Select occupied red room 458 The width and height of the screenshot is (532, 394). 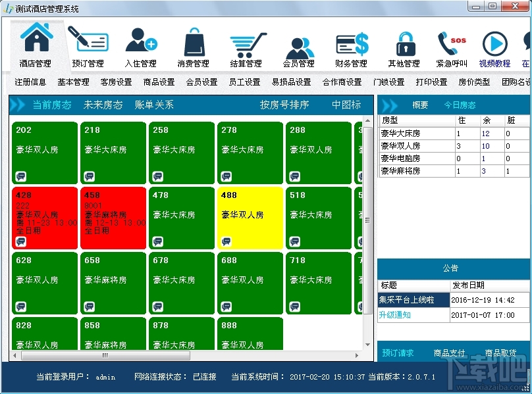point(113,218)
